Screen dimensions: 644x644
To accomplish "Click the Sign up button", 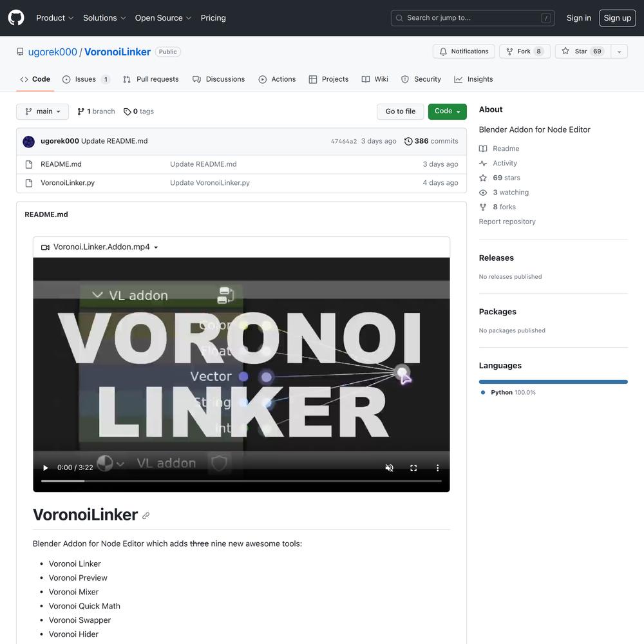I will (618, 18).
